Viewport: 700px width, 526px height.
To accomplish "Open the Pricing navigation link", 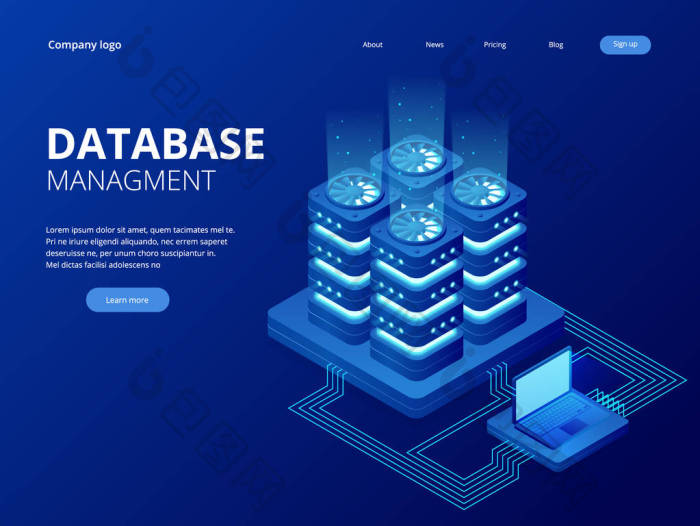I will (495, 45).
